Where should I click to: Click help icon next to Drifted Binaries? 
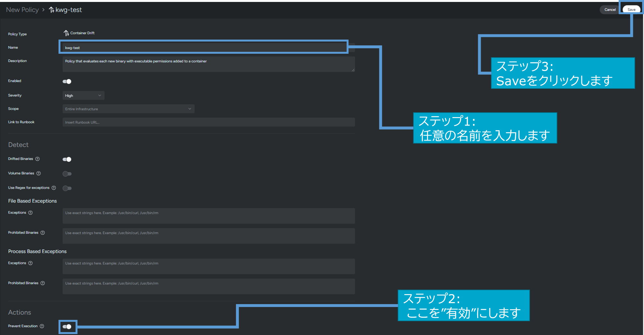(38, 159)
